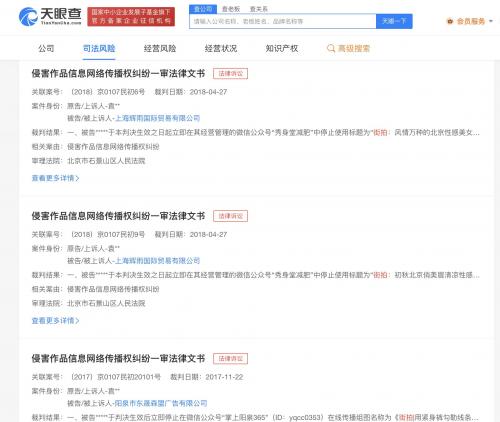500x422 pixels.
Task: Select the 查老板 search tab
Action: coord(231,9)
